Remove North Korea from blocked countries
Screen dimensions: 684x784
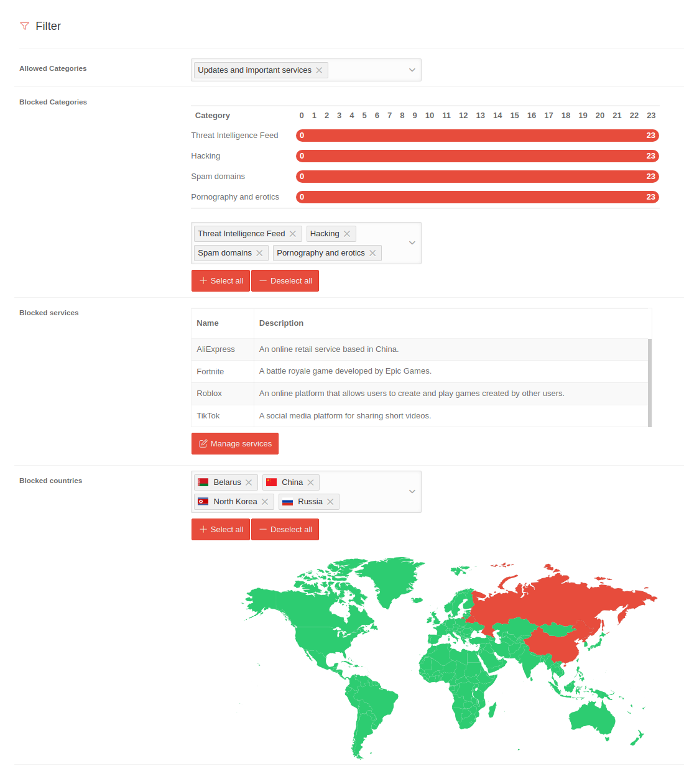[x=265, y=502]
